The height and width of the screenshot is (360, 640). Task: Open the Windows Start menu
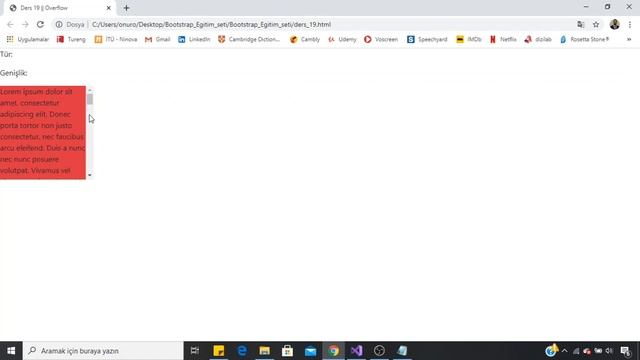point(11,351)
